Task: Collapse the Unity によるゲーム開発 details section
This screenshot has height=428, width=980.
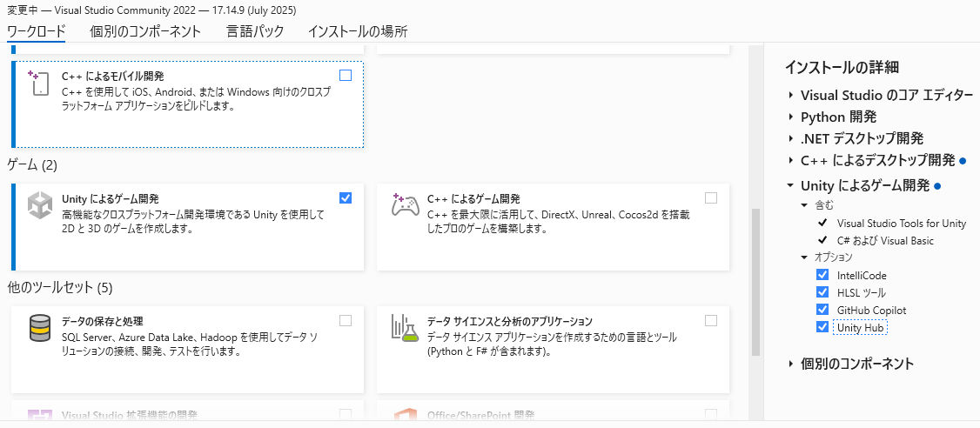Action: 791,185
